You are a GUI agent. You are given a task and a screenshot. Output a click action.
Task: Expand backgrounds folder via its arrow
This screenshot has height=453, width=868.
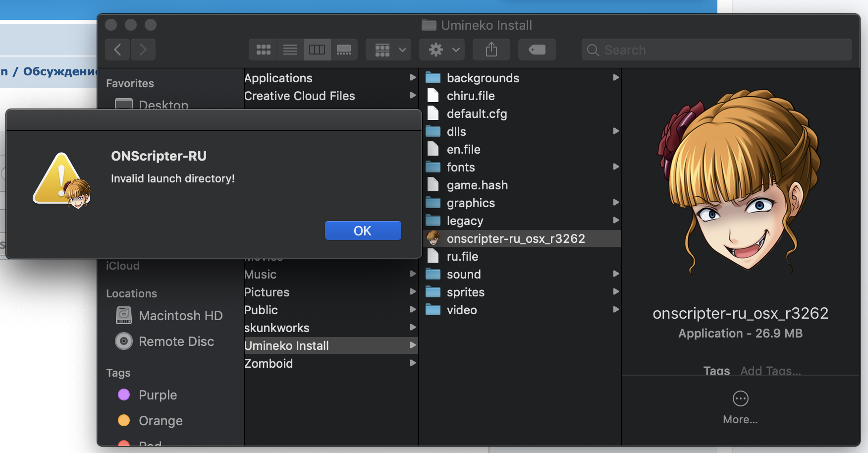pyautogui.click(x=616, y=77)
